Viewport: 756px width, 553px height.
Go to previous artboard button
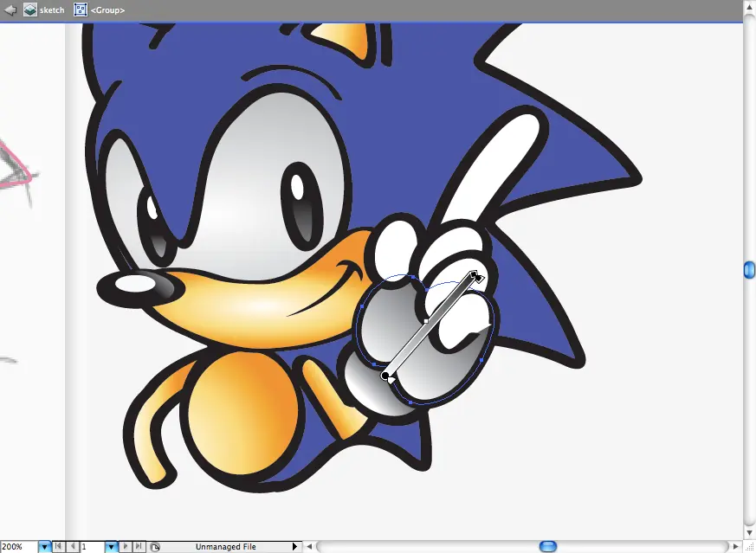pyautogui.click(x=73, y=546)
